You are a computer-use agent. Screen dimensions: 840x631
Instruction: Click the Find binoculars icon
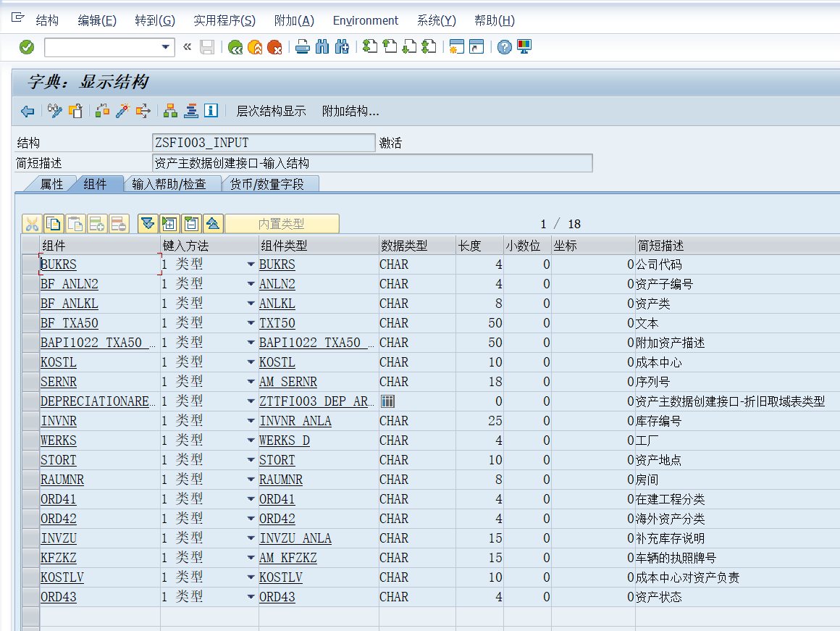pos(322,47)
